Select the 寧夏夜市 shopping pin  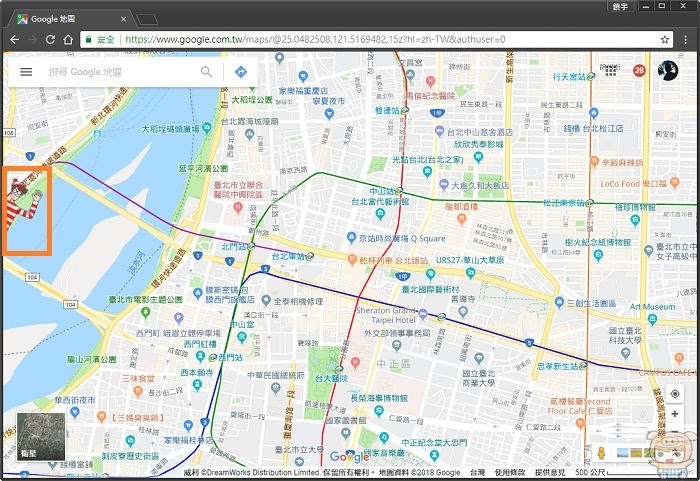click(x=329, y=114)
